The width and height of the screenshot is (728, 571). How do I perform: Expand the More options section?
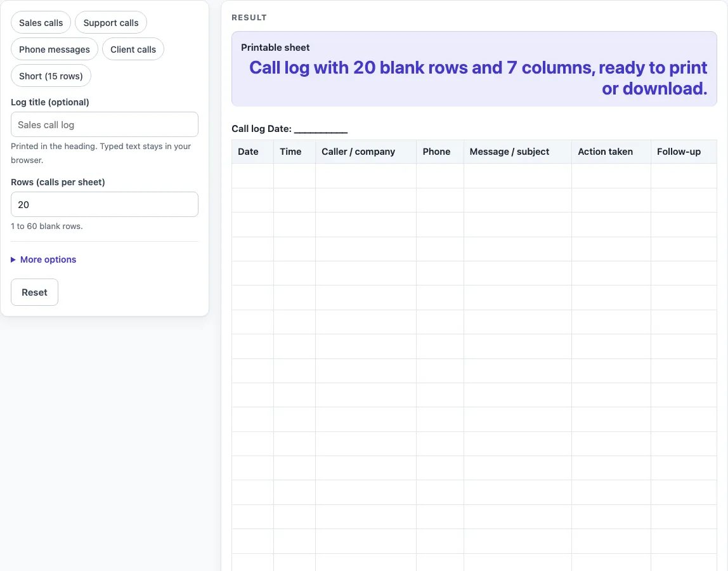tap(44, 259)
